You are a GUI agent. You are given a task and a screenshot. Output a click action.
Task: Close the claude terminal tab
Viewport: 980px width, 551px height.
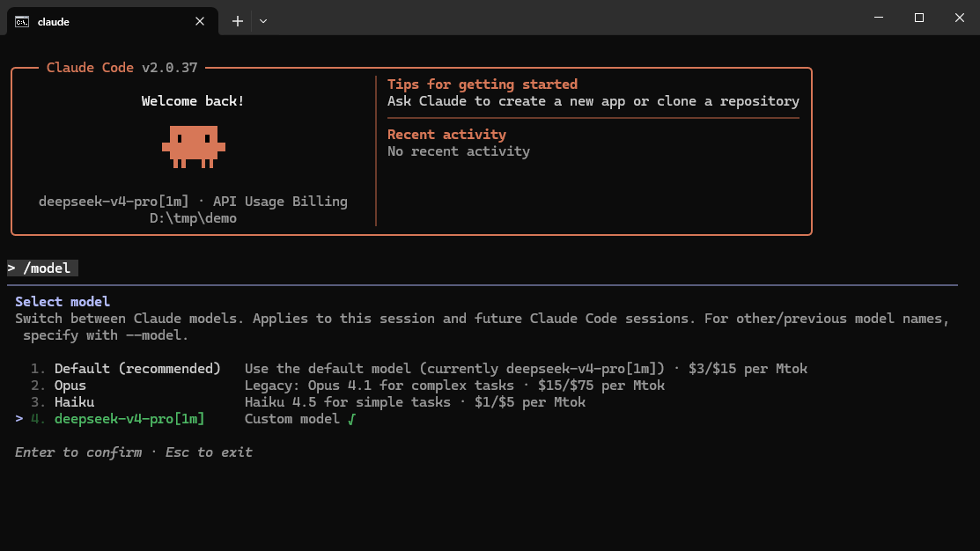199,22
